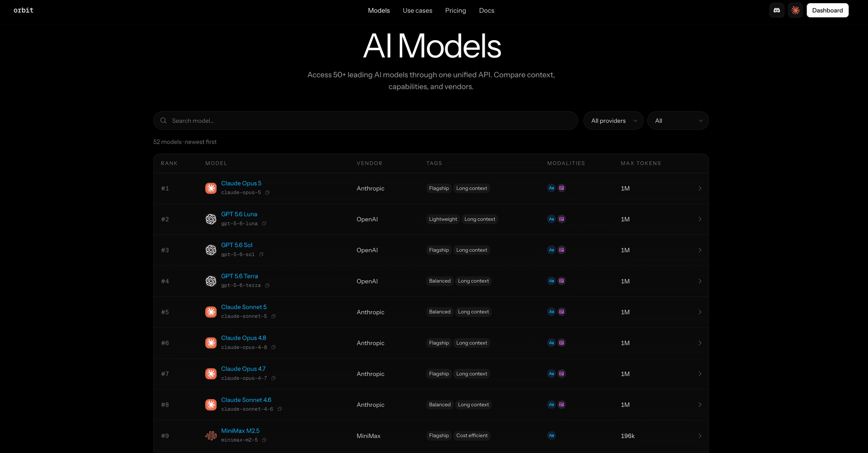Expand the Claude Opus 5 row chevron
868x453 pixels.
click(700, 189)
